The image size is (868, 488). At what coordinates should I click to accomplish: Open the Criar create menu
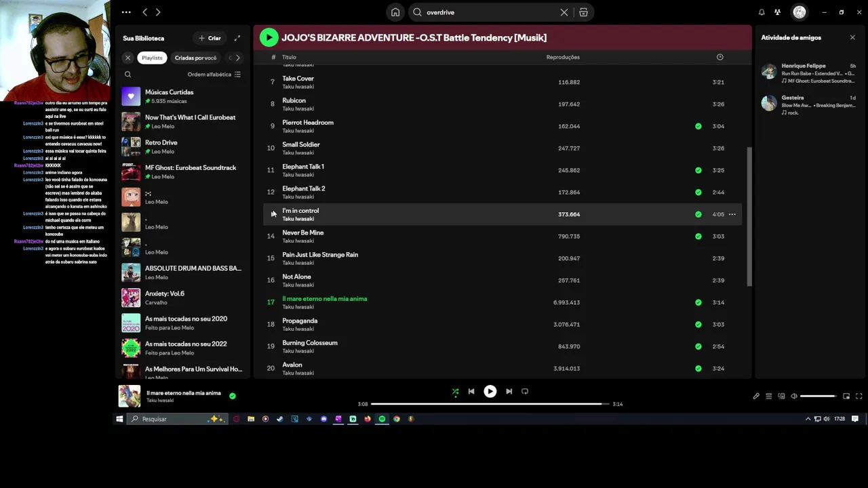210,38
